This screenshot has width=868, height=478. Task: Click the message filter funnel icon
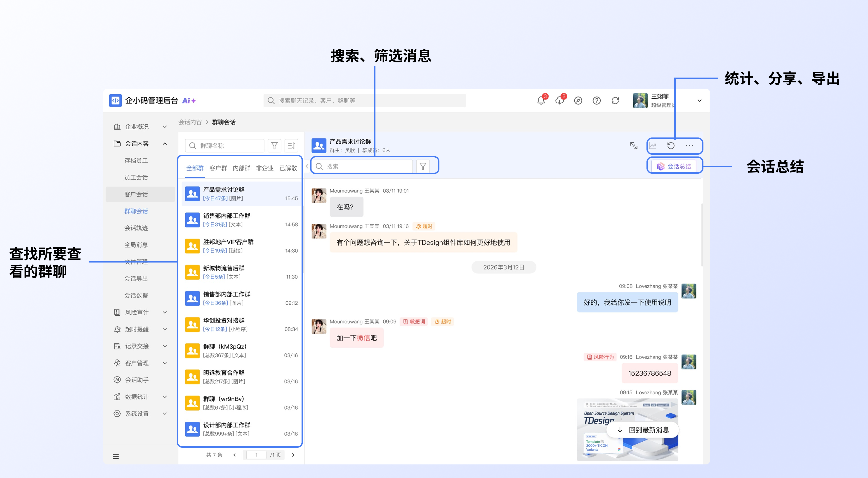click(x=422, y=166)
